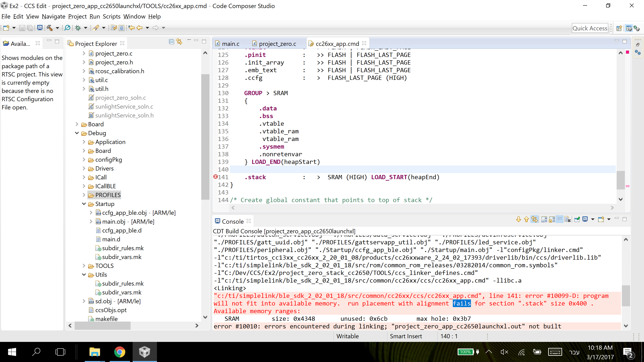Open Chrome from the taskbar

click(x=120, y=352)
